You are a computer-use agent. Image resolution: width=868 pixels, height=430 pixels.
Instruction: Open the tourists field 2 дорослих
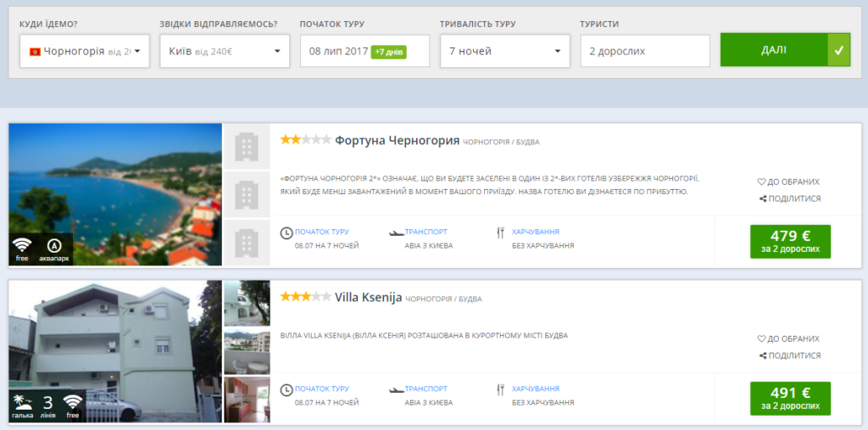[645, 51]
